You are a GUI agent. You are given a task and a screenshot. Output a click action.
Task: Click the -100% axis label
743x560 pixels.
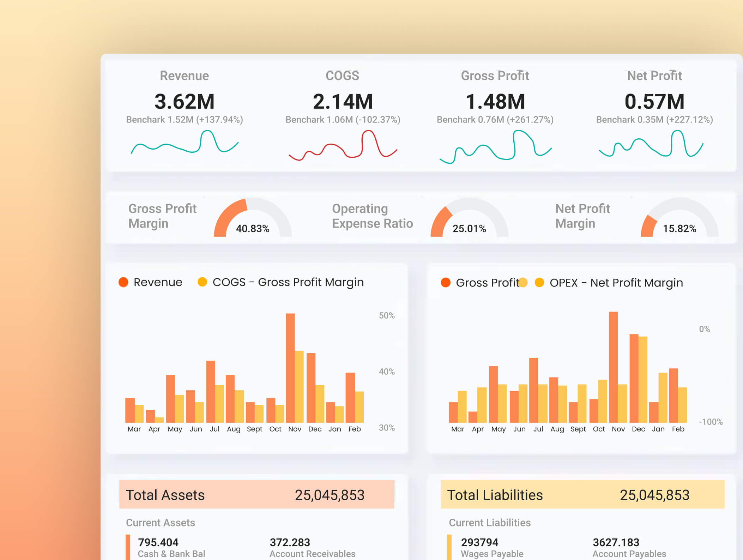tap(711, 422)
